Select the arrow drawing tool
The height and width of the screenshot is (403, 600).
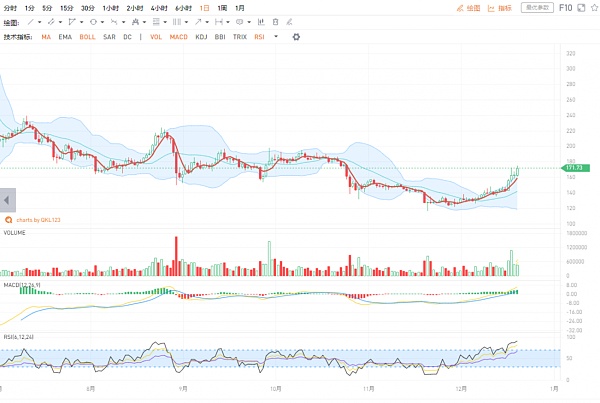(197, 21)
